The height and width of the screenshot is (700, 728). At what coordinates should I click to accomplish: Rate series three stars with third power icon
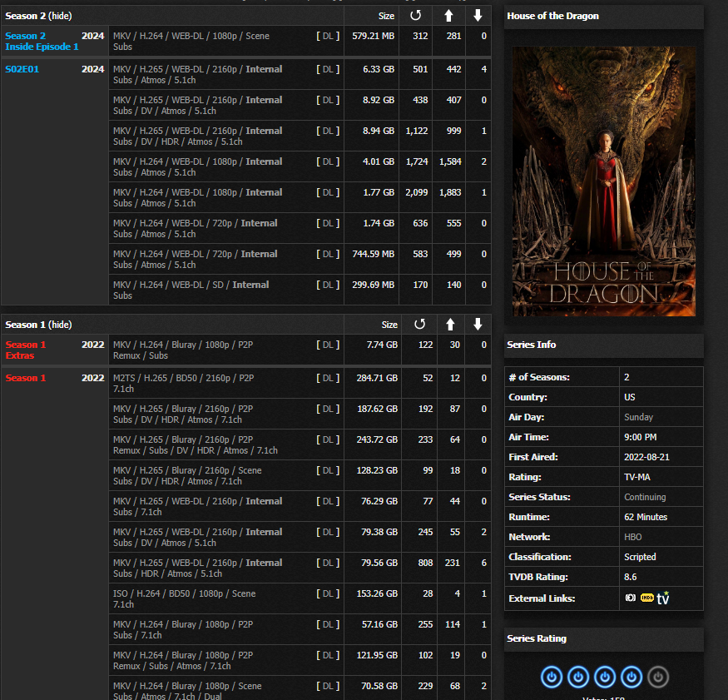[605, 677]
